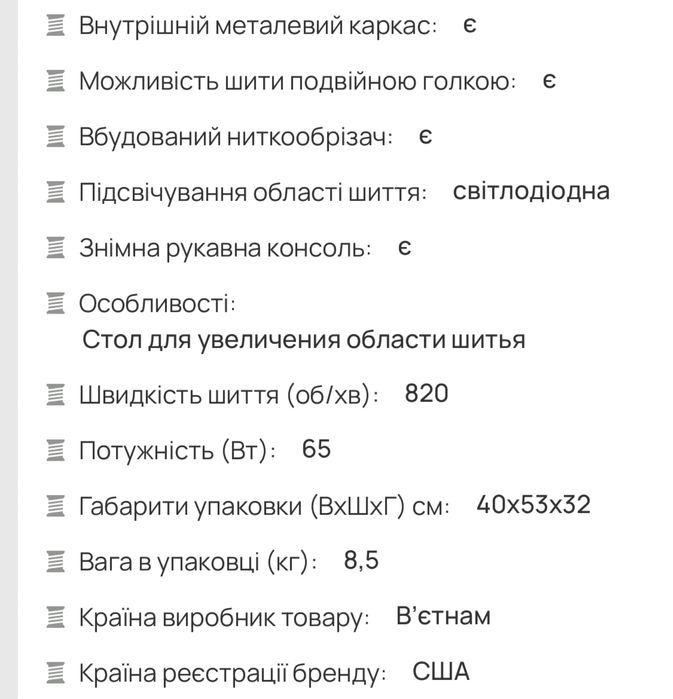Select the country value В'єтнам
Screen dimensions: 673x699
point(443,616)
